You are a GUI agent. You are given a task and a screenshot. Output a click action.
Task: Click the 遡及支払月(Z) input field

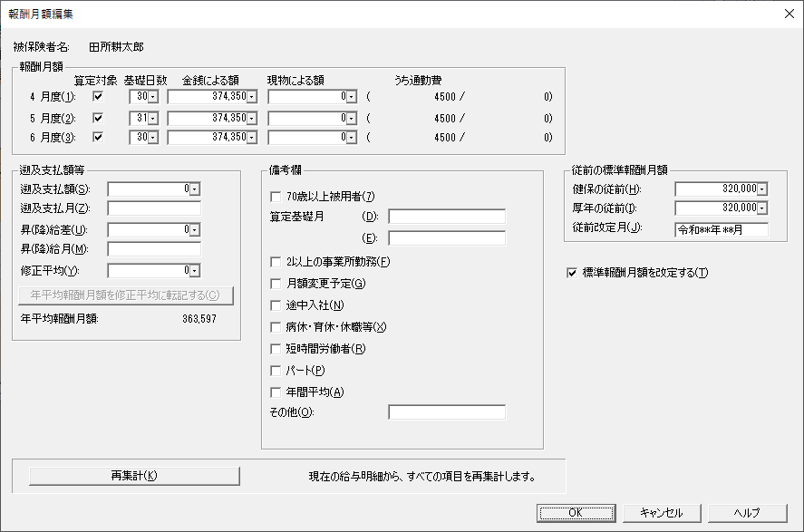point(154,208)
